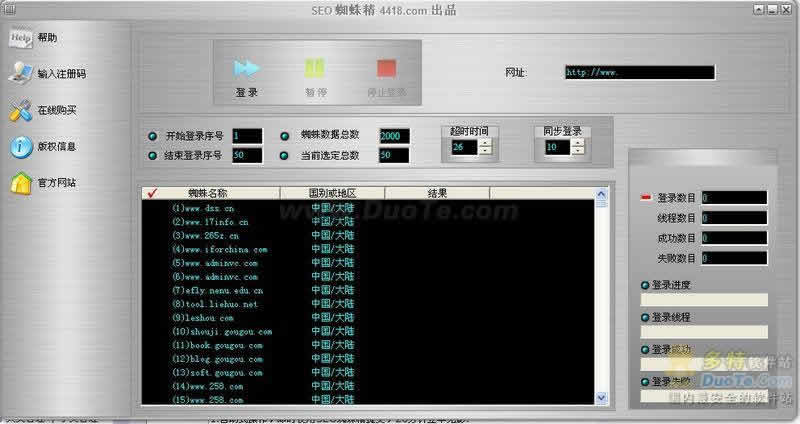800x424 pixels.
Task: Click the 登录 button label
Action: [246, 92]
